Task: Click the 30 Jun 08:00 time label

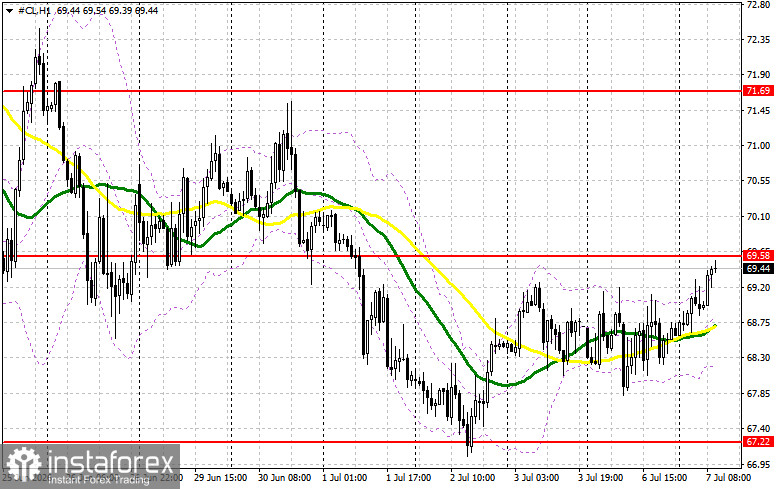Action: [x=284, y=478]
